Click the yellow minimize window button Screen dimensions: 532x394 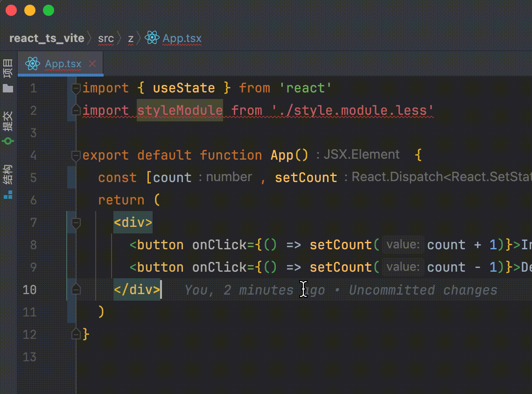pos(29,10)
